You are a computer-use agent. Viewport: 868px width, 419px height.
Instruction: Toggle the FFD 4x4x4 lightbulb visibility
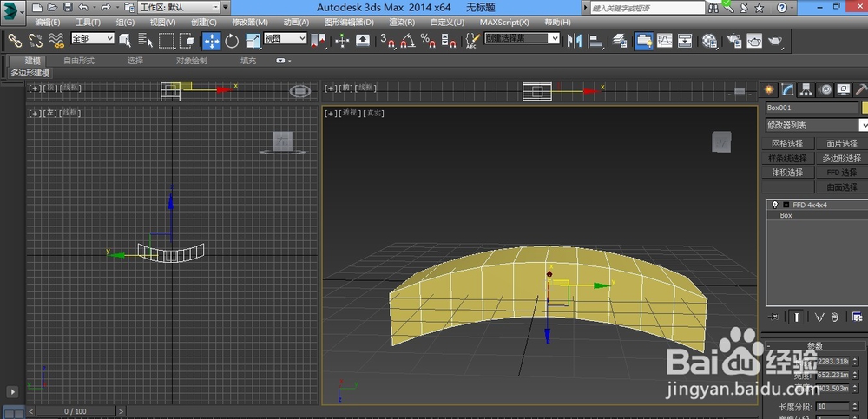775,205
